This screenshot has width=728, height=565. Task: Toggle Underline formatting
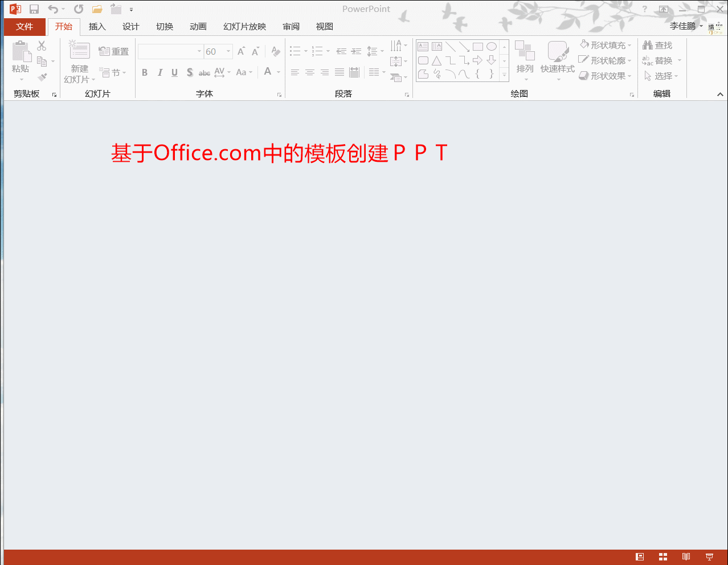click(x=174, y=72)
